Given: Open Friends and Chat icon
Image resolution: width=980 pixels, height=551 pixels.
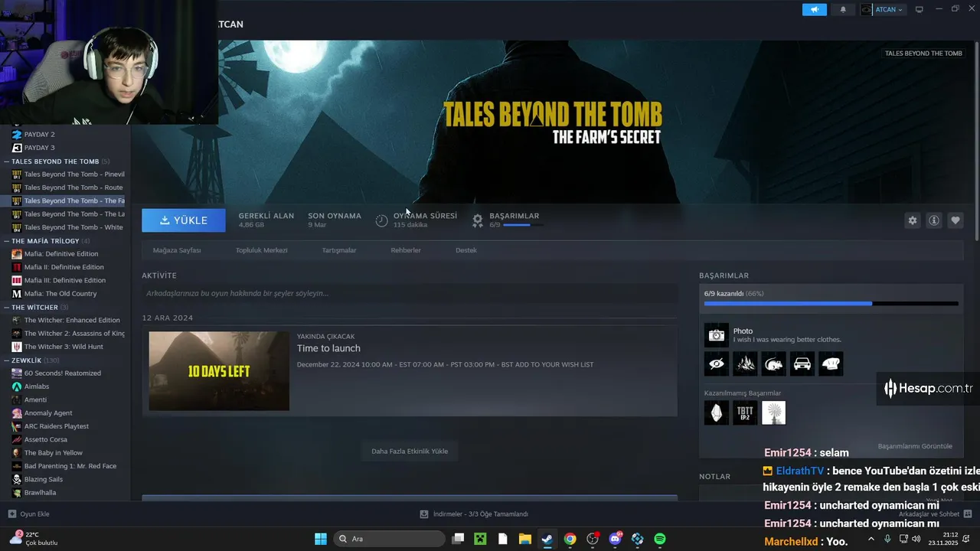Looking at the screenshot, I should coord(968,514).
